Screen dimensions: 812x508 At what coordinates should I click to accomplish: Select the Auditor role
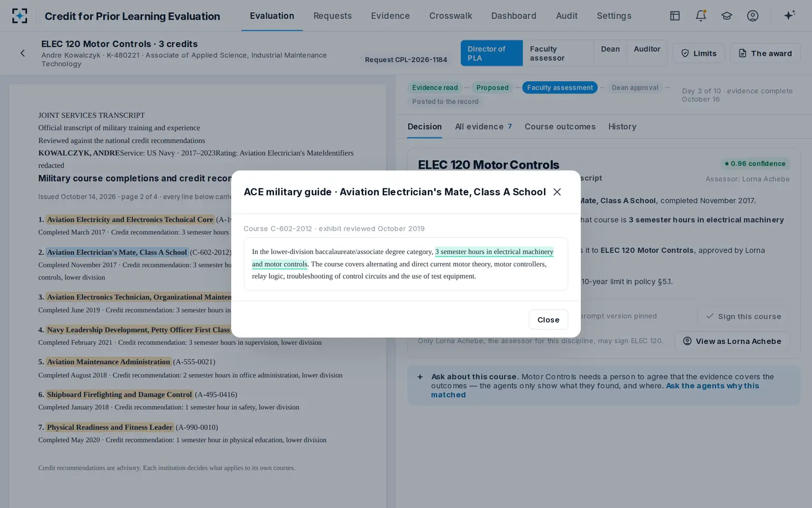click(647, 53)
